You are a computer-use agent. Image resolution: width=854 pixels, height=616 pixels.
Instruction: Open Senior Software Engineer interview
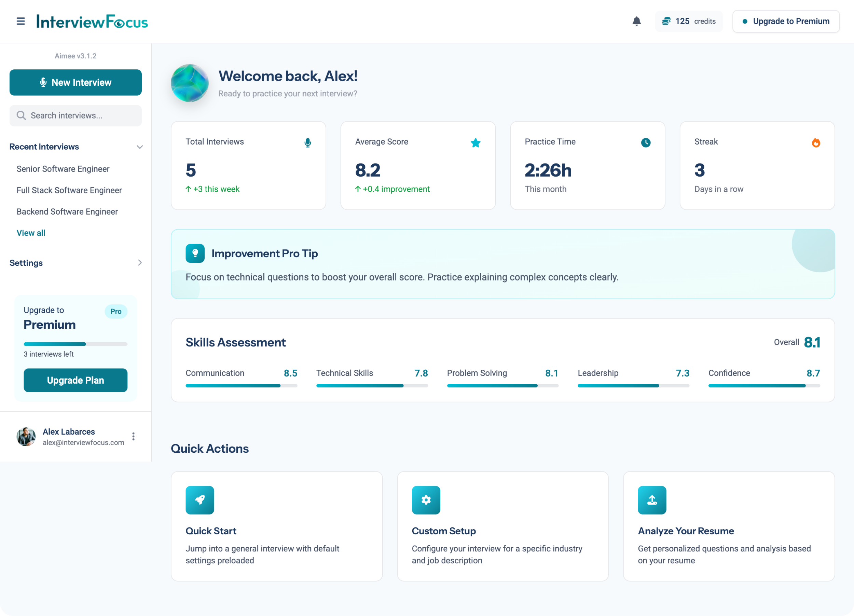coord(63,169)
